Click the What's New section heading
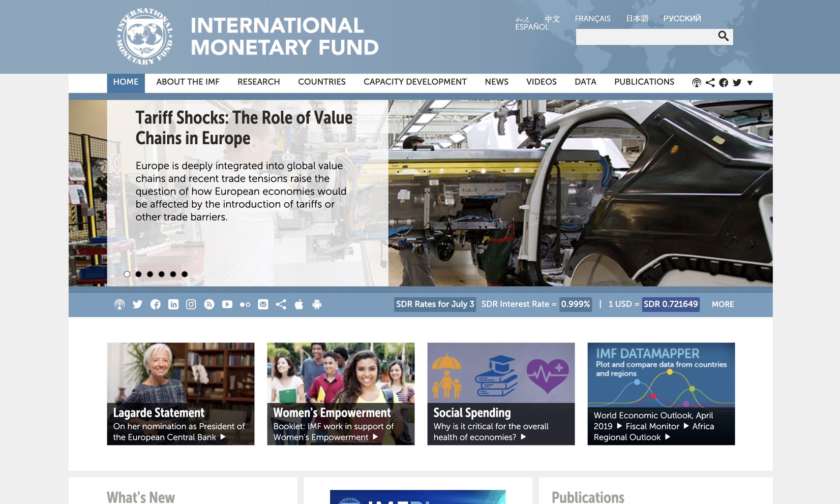The image size is (840, 504). pyautogui.click(x=141, y=497)
